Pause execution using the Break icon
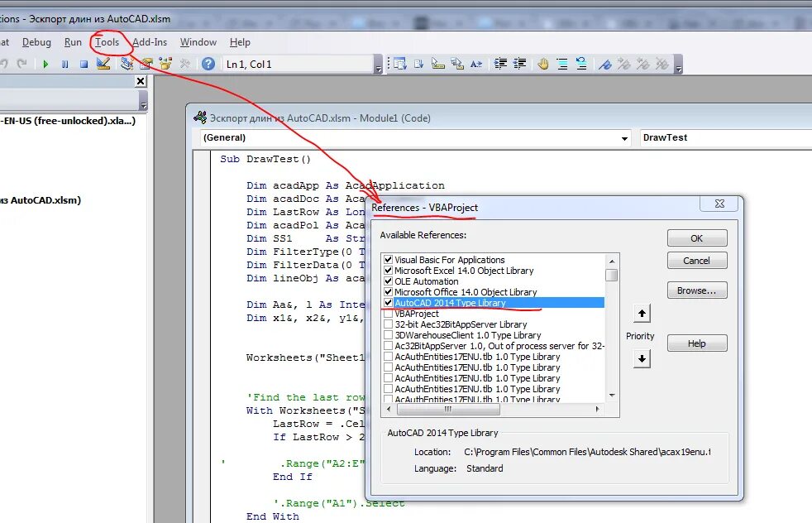Image resolution: width=812 pixels, height=523 pixels. coord(64,63)
